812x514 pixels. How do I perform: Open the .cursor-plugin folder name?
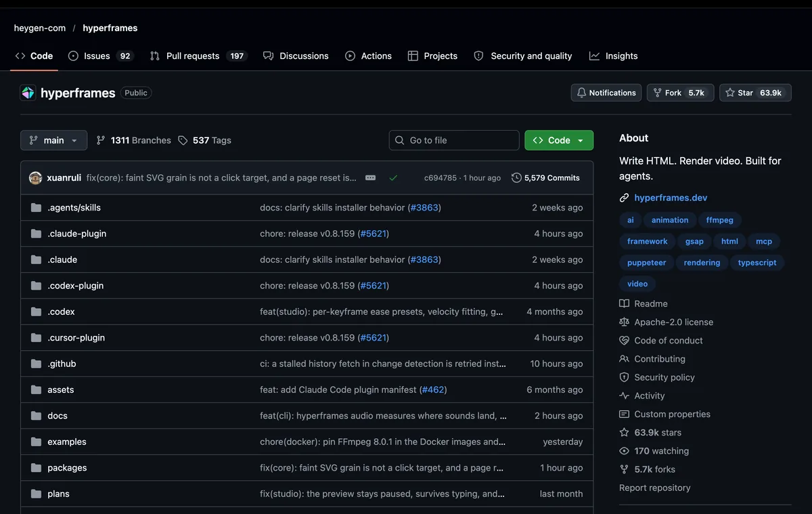(76, 338)
